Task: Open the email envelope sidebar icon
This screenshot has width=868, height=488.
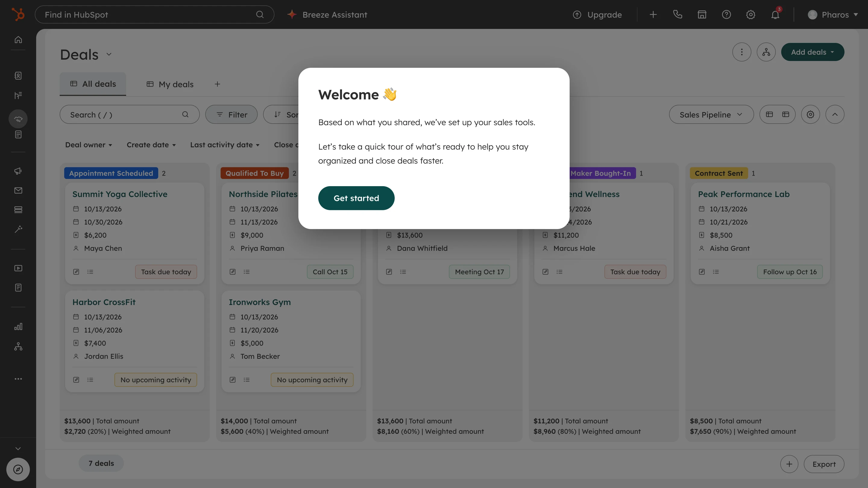Action: (x=18, y=190)
